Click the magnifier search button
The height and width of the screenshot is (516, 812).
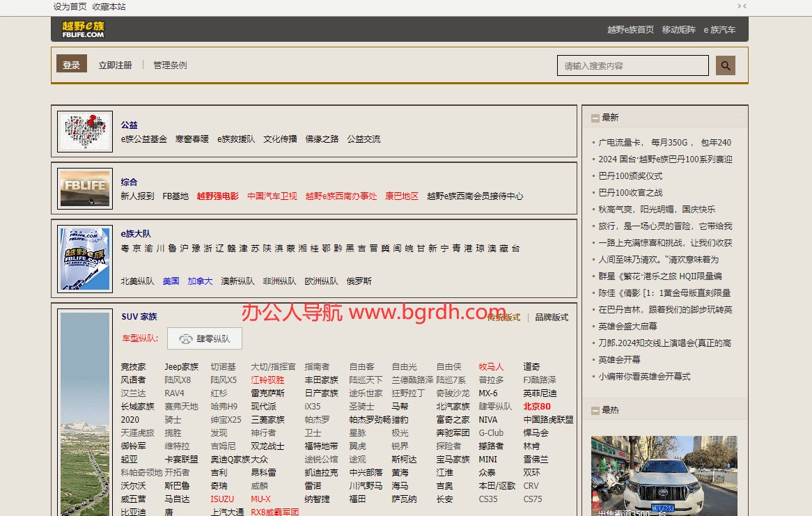pyautogui.click(x=726, y=65)
